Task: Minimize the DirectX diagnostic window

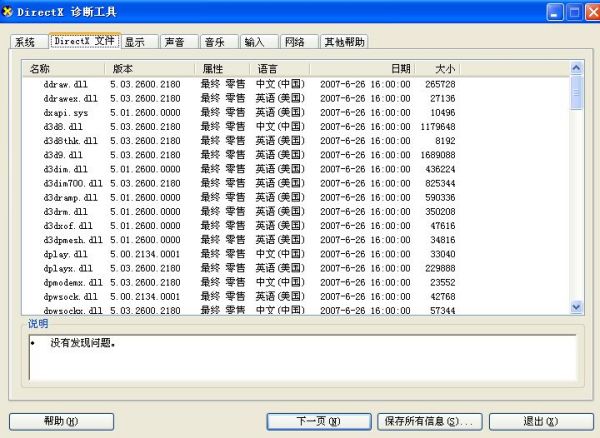Action: pyautogui.click(x=555, y=13)
